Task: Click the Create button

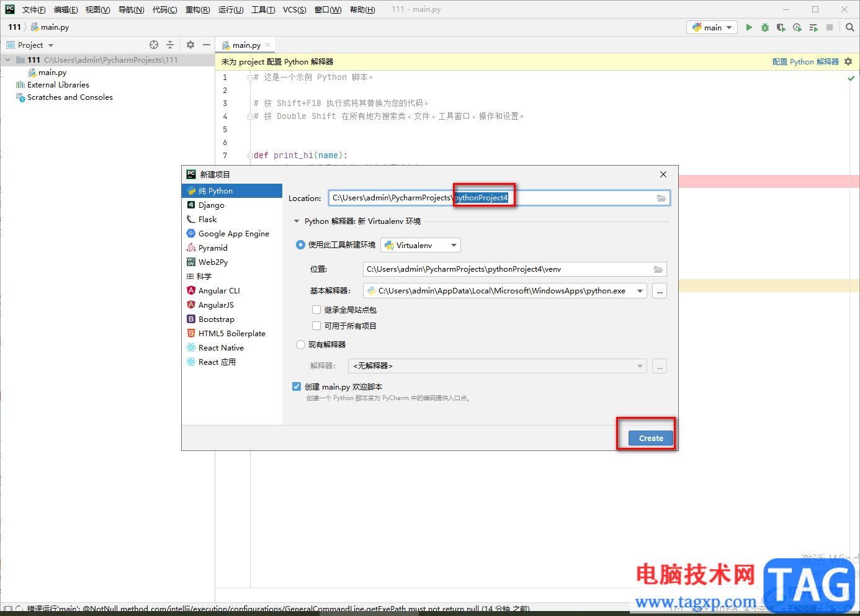Action: pos(651,438)
